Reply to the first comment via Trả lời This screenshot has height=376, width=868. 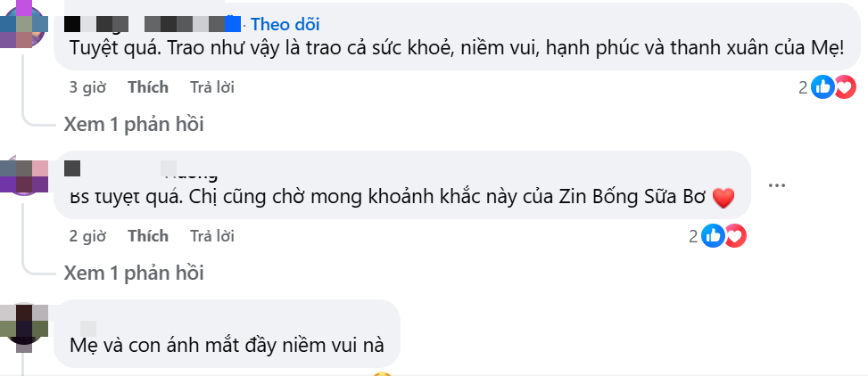pos(212,87)
